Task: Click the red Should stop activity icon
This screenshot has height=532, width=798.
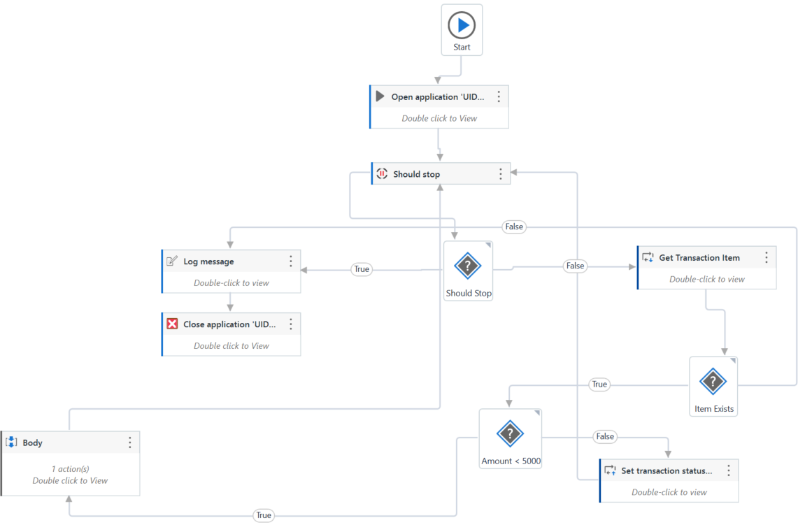Action: [x=382, y=174]
